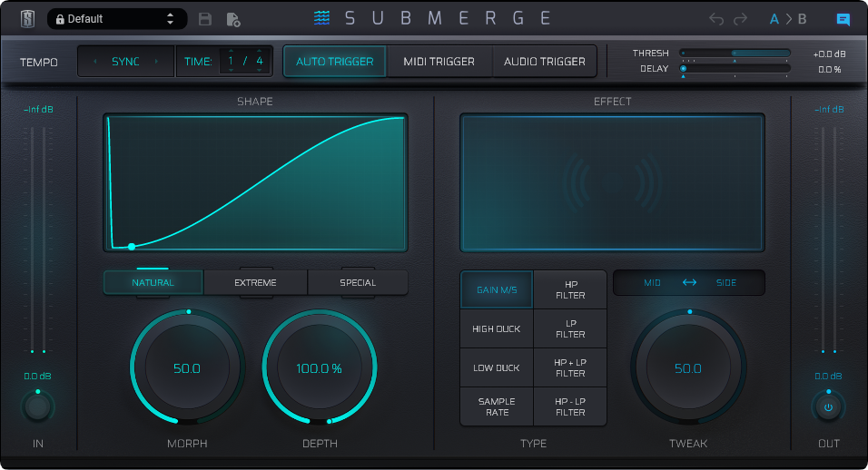The width and height of the screenshot is (868, 470).
Task: Select Gain M/S effect type
Action: [497, 289]
